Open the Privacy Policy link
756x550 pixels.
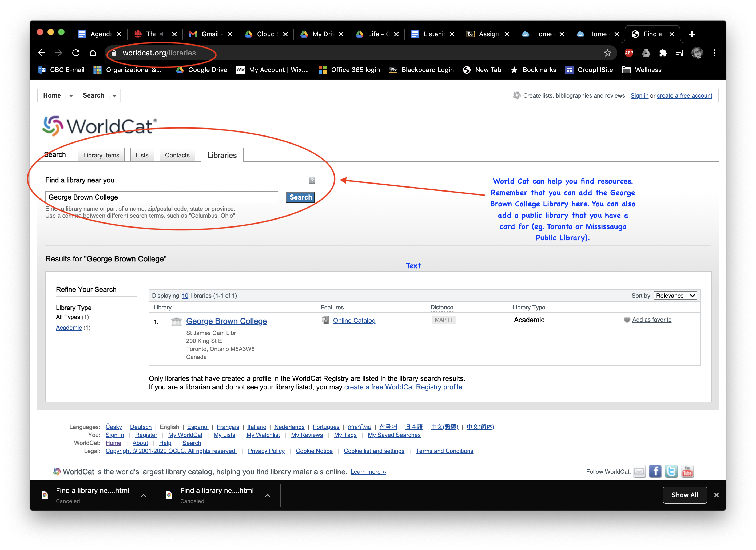(x=266, y=451)
